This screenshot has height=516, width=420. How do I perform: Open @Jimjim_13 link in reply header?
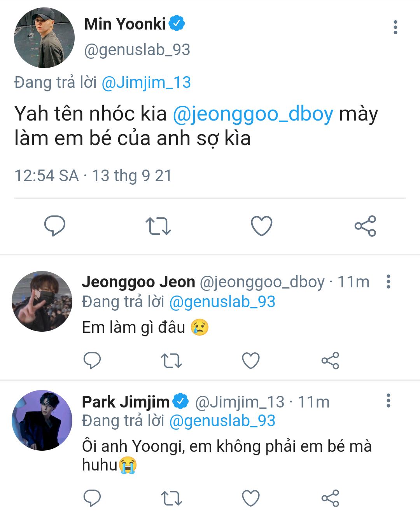coord(146,82)
